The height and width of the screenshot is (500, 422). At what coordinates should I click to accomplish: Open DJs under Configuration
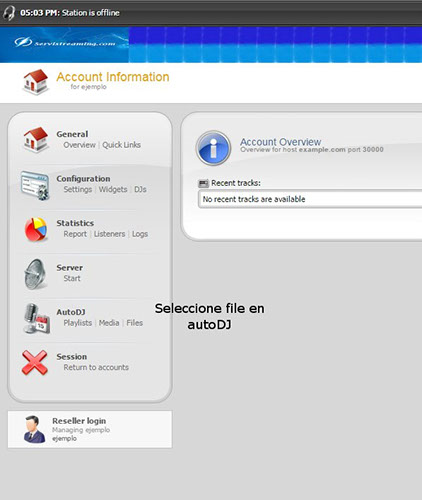click(x=140, y=189)
